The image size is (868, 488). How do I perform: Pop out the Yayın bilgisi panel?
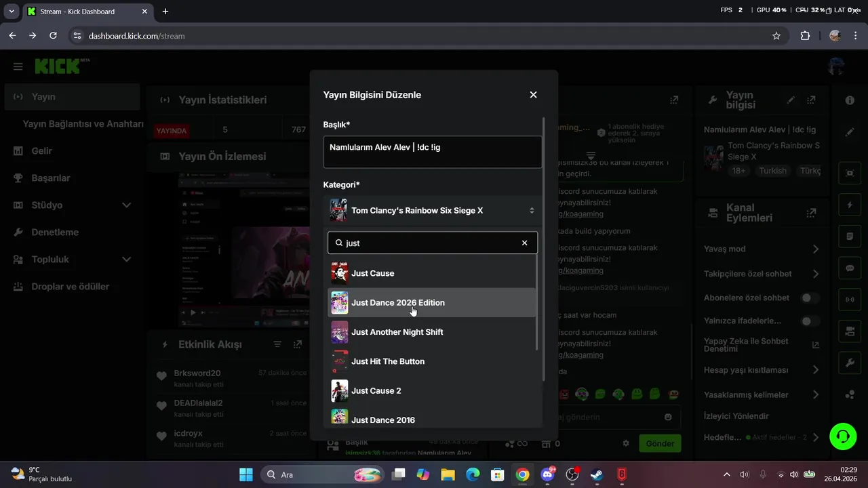(x=811, y=100)
